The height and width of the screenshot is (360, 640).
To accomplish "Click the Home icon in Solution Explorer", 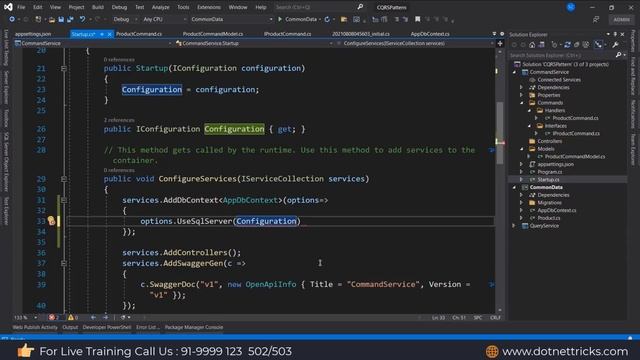I will point(532,45).
